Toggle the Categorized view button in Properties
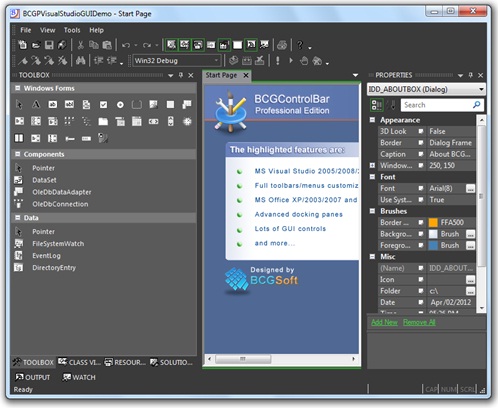This screenshot has width=498, height=408. (x=377, y=105)
